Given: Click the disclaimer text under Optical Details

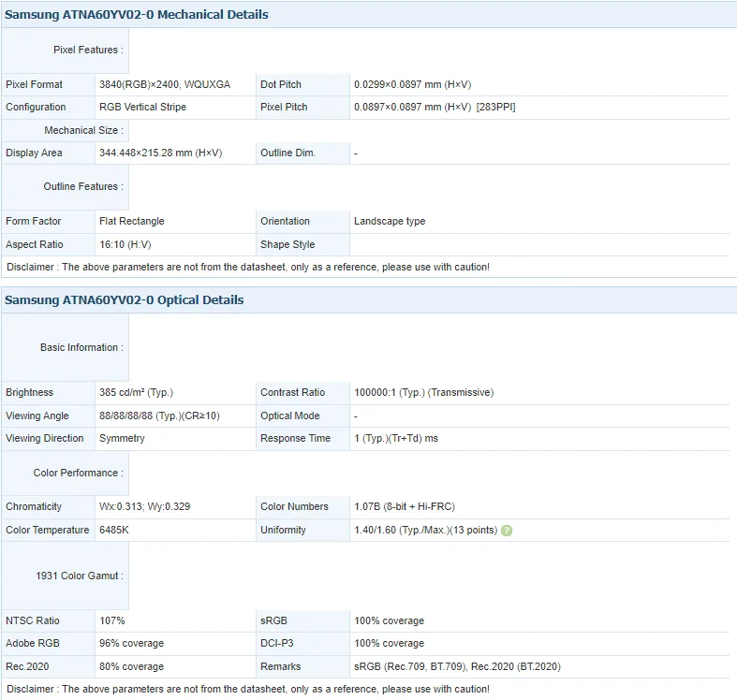Looking at the screenshot, I should click(x=248, y=689).
